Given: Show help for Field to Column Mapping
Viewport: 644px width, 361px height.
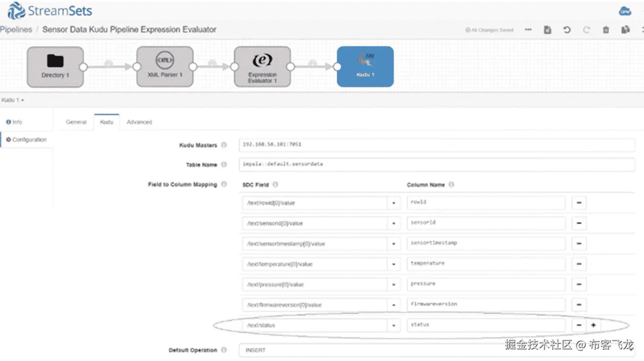Looking at the screenshot, I should [x=224, y=185].
